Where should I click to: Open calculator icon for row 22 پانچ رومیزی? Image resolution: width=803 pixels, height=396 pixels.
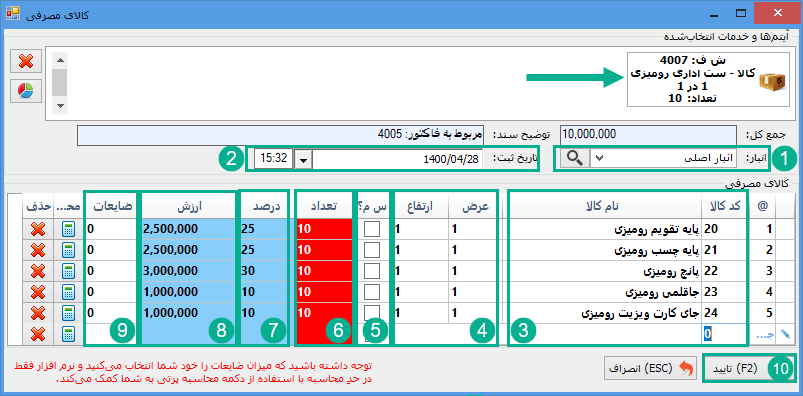point(68,271)
